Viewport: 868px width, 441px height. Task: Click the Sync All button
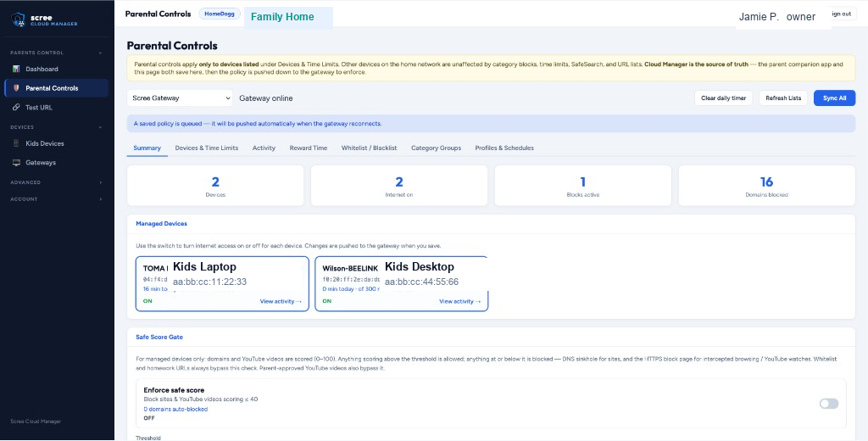(834, 98)
